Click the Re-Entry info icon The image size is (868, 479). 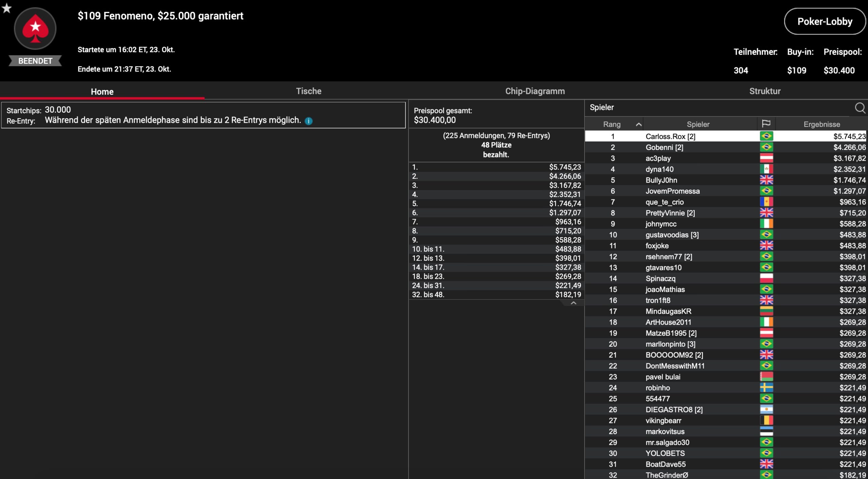309,121
